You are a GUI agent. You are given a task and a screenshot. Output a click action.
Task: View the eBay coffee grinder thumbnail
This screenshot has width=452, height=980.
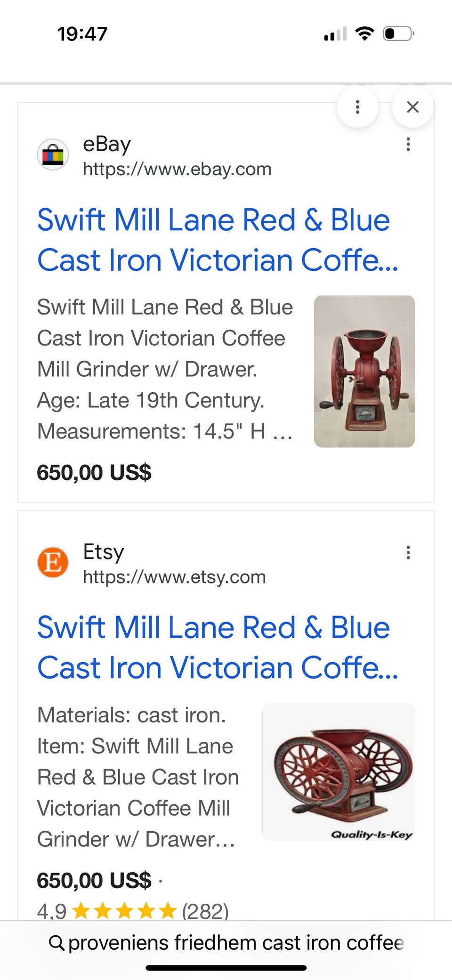[x=364, y=371]
